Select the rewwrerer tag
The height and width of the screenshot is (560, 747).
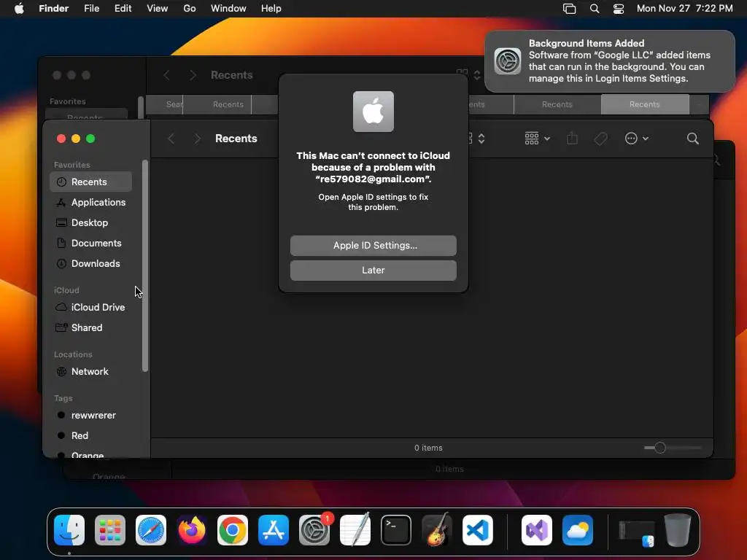point(90,416)
